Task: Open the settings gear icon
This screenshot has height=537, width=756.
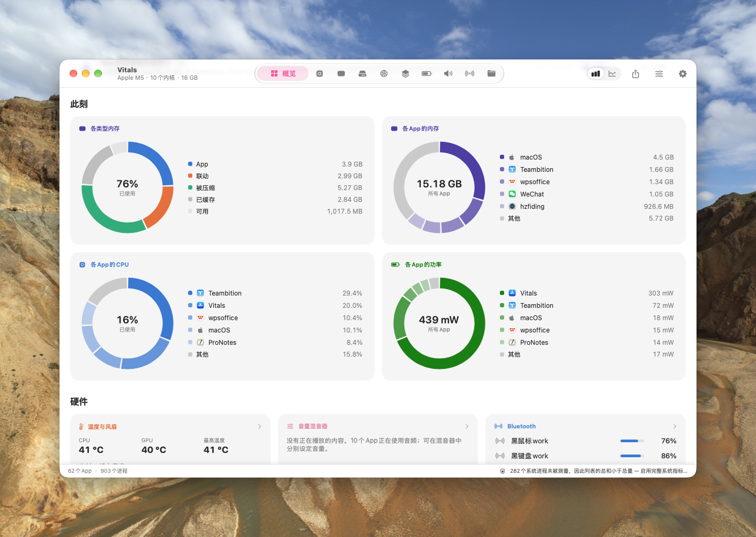Action: pyautogui.click(x=683, y=74)
